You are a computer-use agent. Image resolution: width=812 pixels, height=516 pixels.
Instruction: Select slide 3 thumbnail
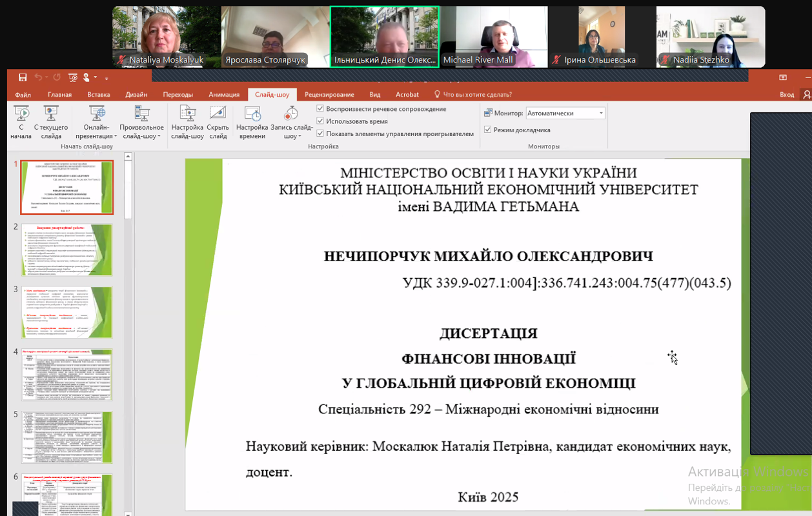tap(67, 312)
